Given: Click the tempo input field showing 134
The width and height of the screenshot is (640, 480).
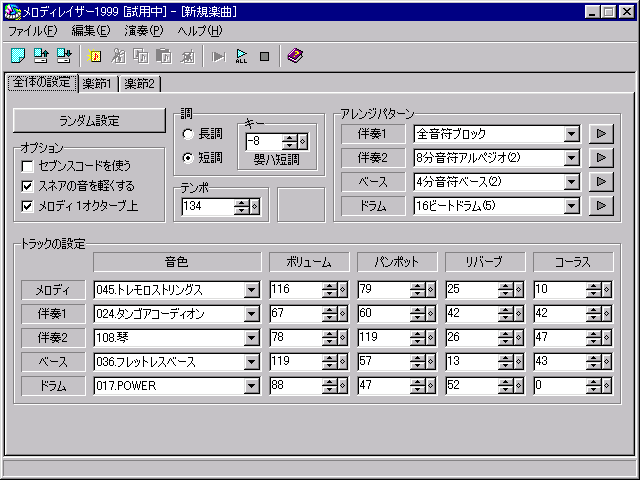Looking at the screenshot, I should (208, 207).
